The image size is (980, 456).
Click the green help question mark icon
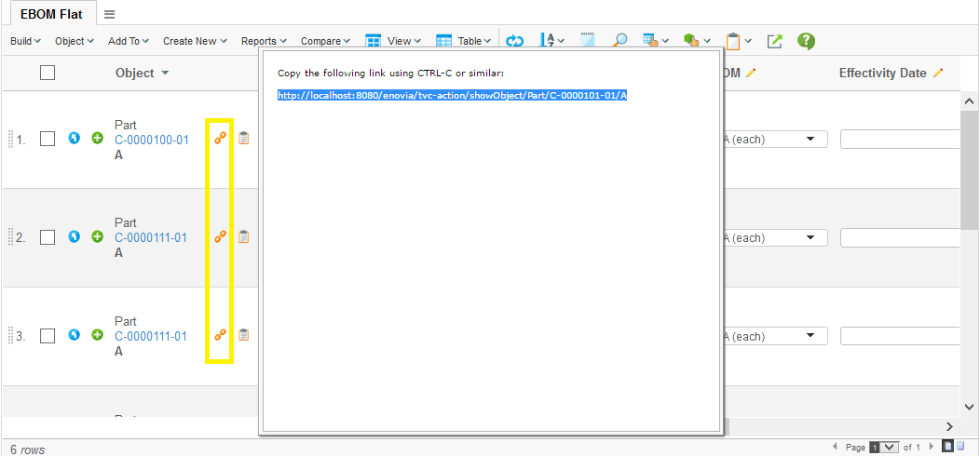point(806,41)
